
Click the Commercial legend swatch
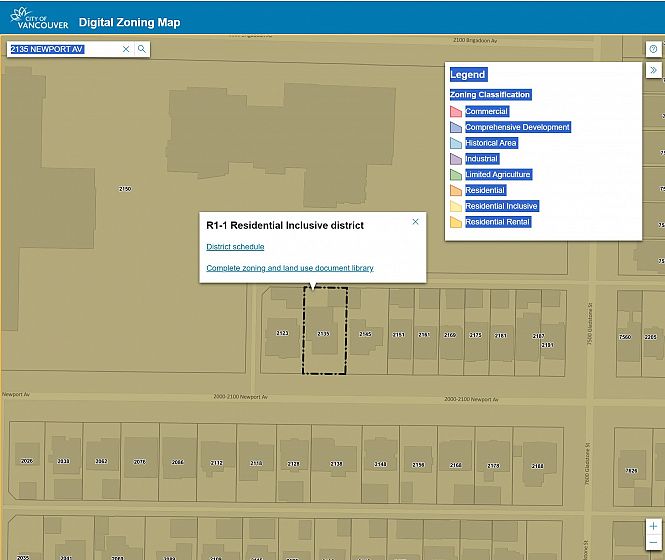coord(456,111)
